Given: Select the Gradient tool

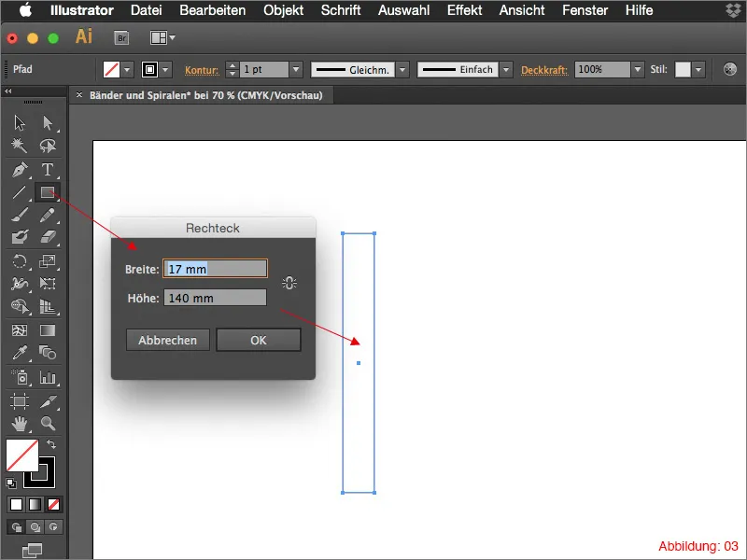Looking at the screenshot, I should click(x=48, y=330).
